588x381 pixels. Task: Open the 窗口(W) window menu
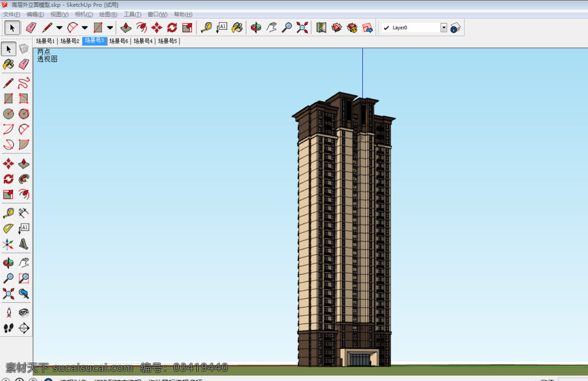click(157, 14)
